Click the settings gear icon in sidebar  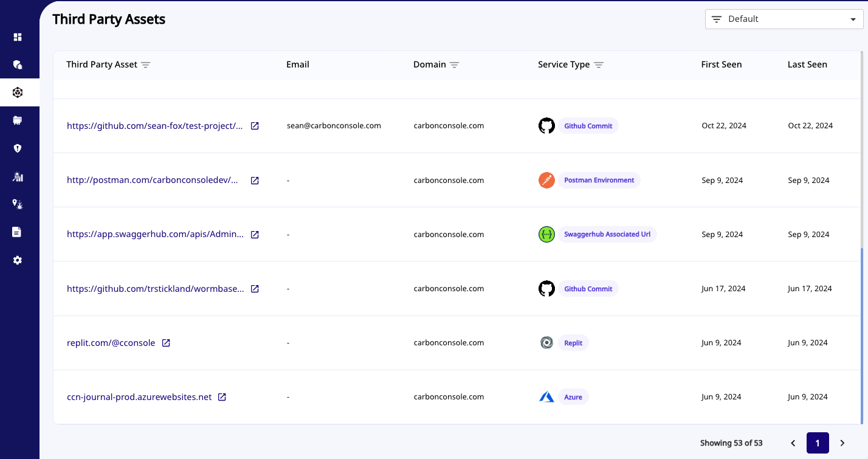(18, 260)
